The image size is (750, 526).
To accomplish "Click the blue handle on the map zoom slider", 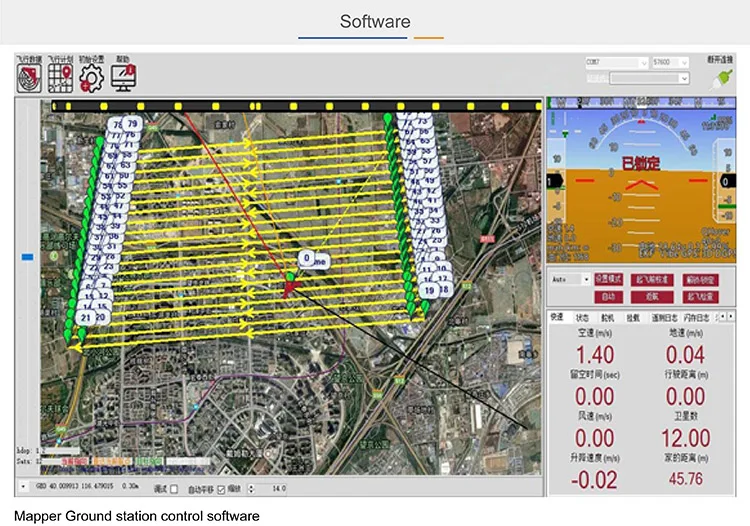I will point(27,257).
